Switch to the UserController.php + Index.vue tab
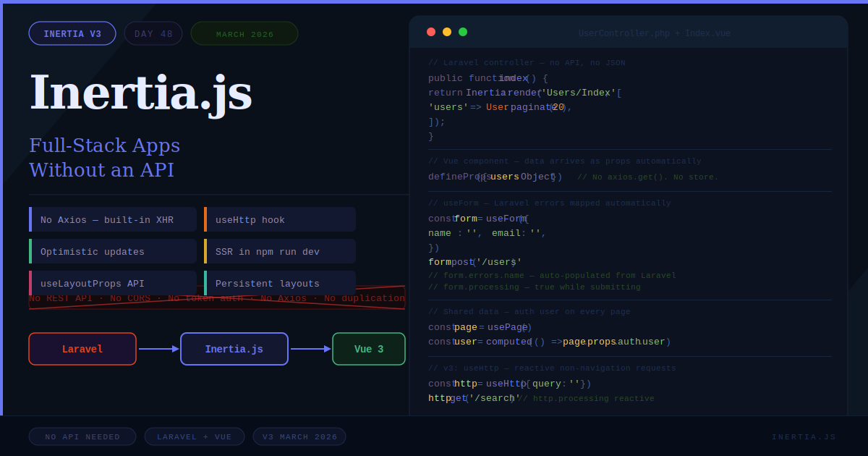This screenshot has width=868, height=456. [653, 33]
